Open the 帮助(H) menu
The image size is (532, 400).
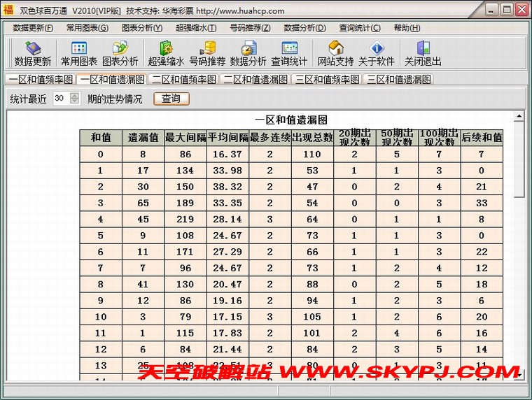click(x=407, y=28)
